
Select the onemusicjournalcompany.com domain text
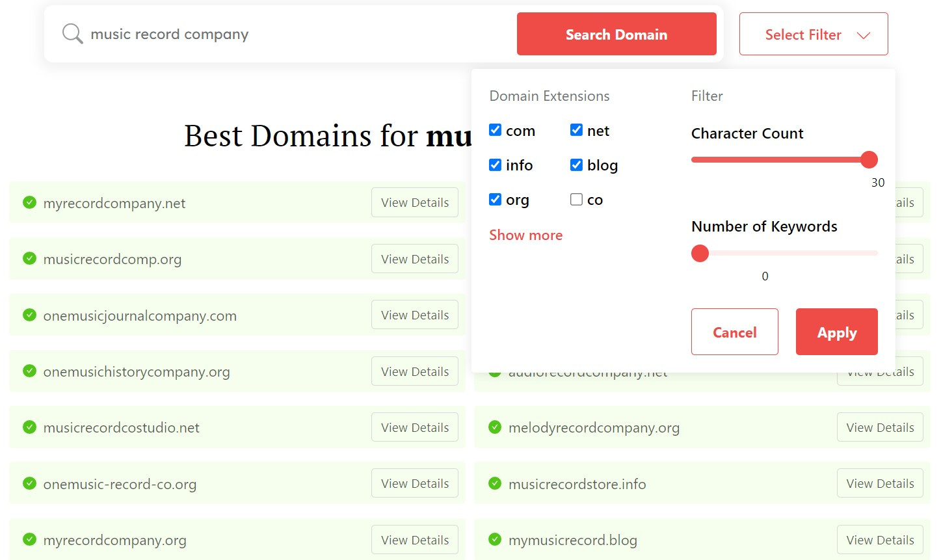pos(140,315)
